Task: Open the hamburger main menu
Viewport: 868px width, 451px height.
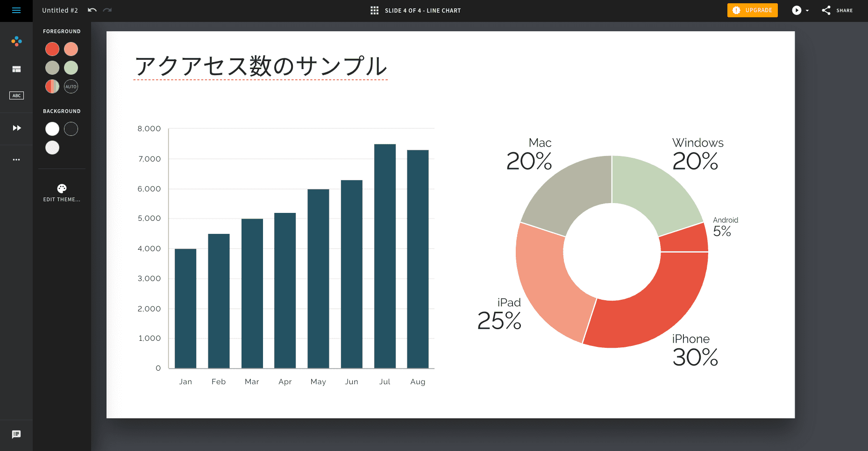Action: click(16, 10)
